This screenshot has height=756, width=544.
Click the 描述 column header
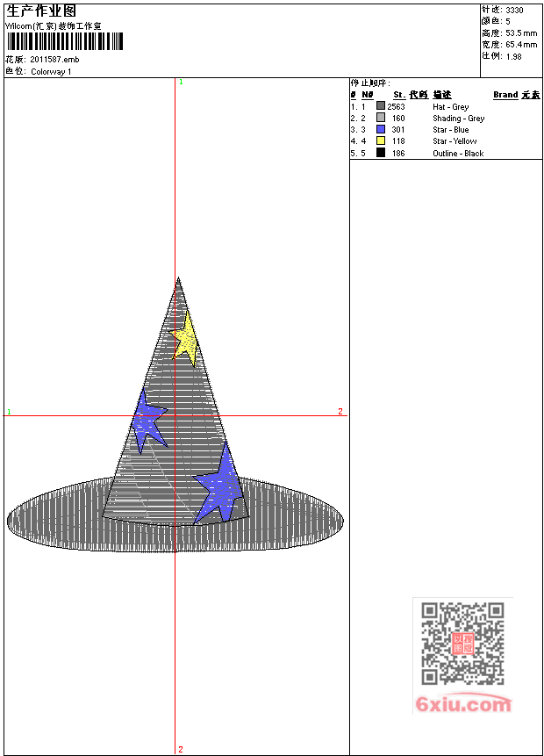(x=441, y=95)
